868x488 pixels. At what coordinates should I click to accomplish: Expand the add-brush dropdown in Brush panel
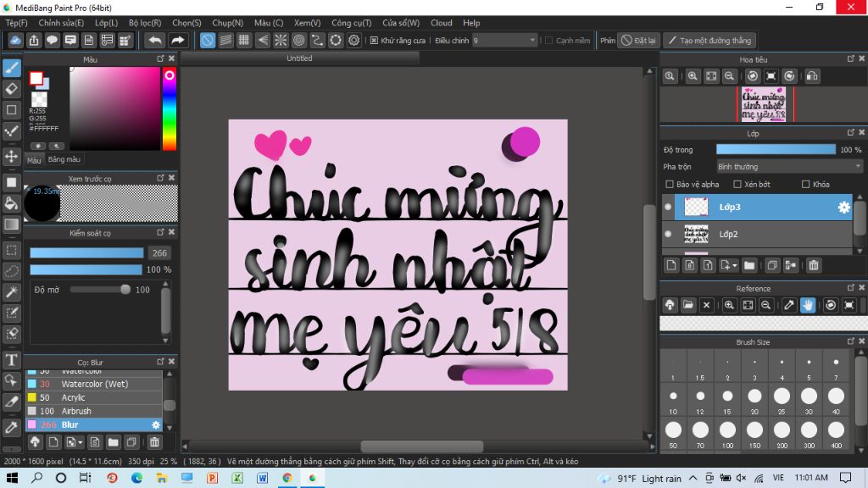point(81,442)
